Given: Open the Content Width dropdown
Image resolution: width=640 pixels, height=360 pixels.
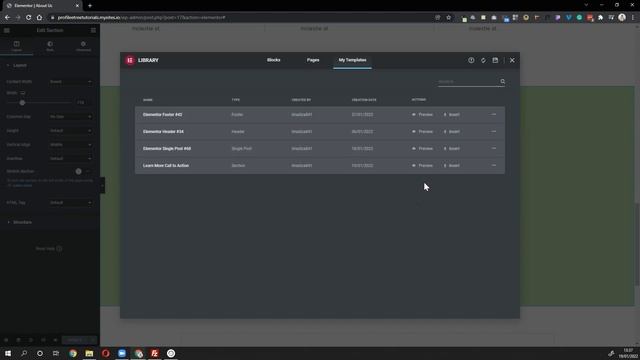Looking at the screenshot, I should click(70, 82).
